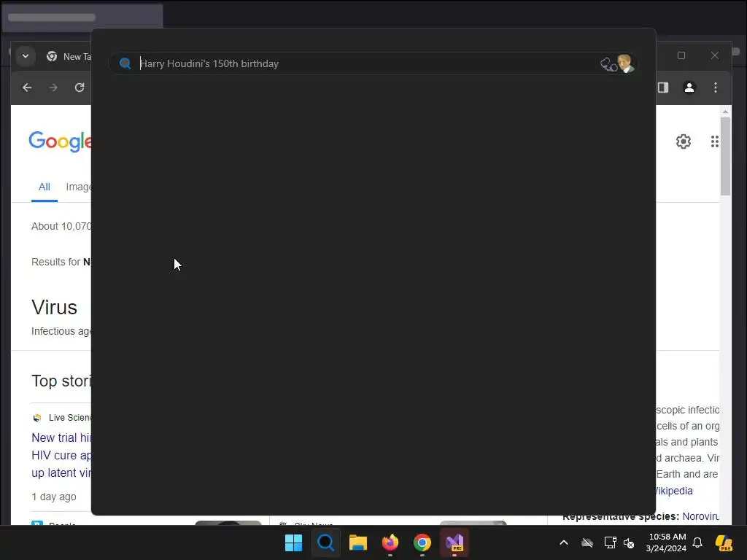The image size is (747, 560).
Task: Open the display/network tray icon
Action: tap(611, 542)
